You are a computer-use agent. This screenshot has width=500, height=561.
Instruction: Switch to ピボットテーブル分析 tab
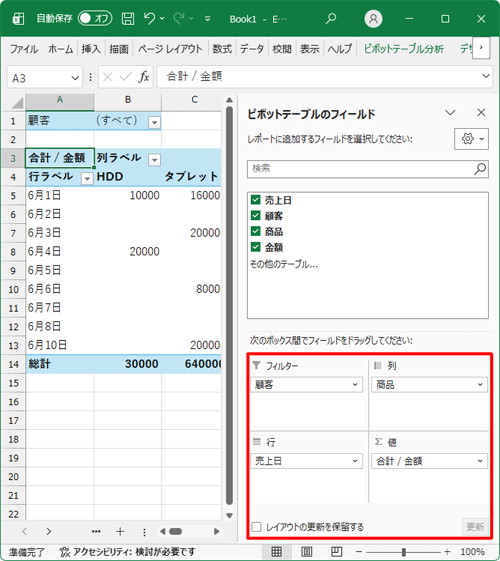point(404,49)
